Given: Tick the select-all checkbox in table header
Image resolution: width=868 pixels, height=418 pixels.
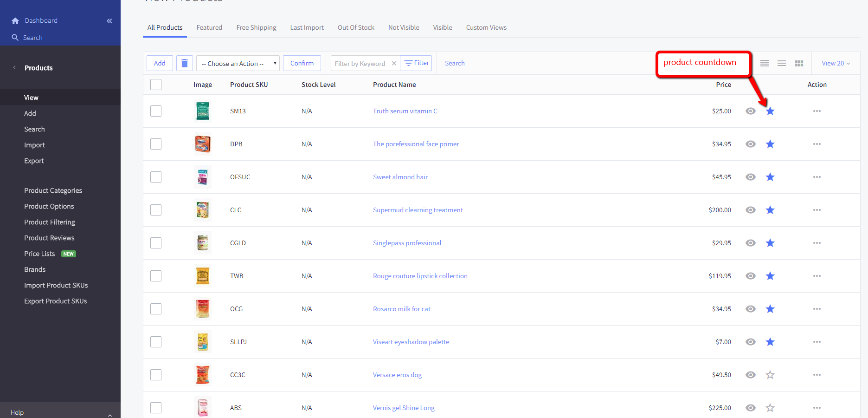Looking at the screenshot, I should click(x=156, y=85).
